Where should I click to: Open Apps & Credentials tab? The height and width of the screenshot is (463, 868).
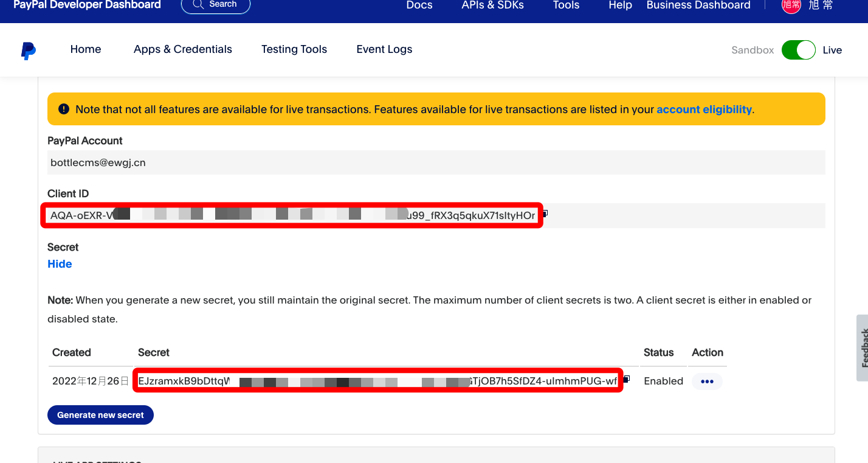point(183,50)
